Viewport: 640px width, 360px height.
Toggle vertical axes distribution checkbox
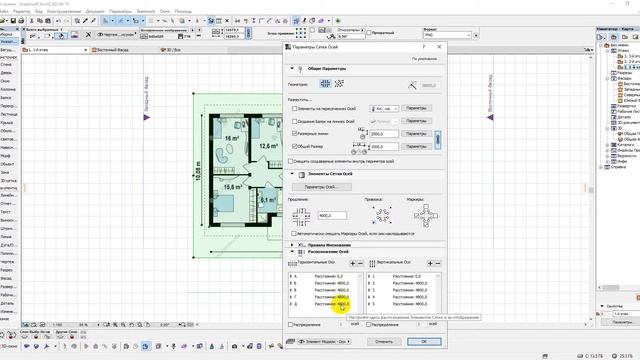(x=369, y=324)
